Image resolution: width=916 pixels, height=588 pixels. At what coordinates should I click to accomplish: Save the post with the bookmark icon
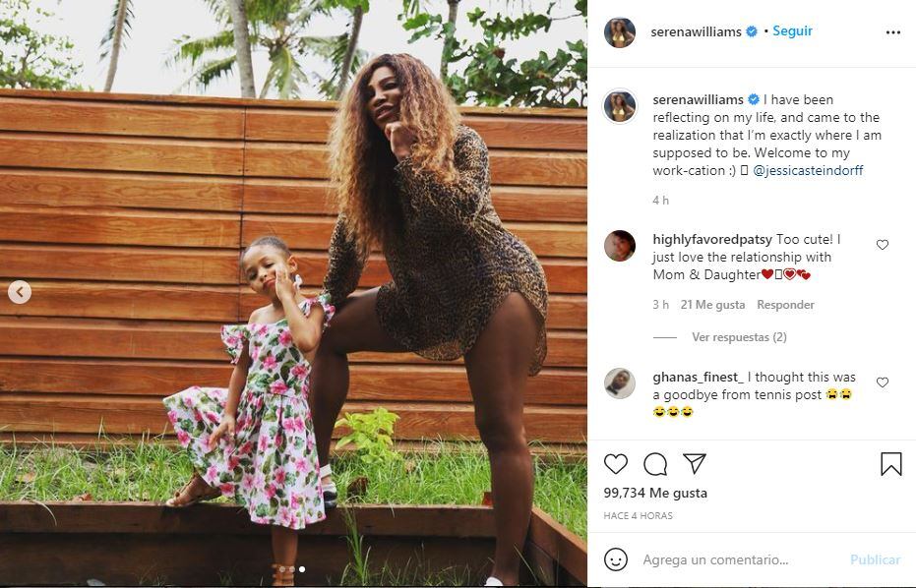tap(890, 464)
